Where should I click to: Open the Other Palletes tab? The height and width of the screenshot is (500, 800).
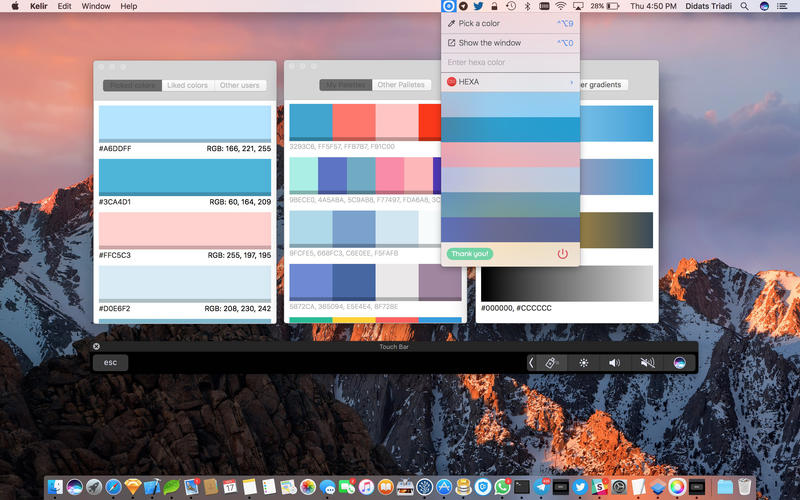click(401, 85)
